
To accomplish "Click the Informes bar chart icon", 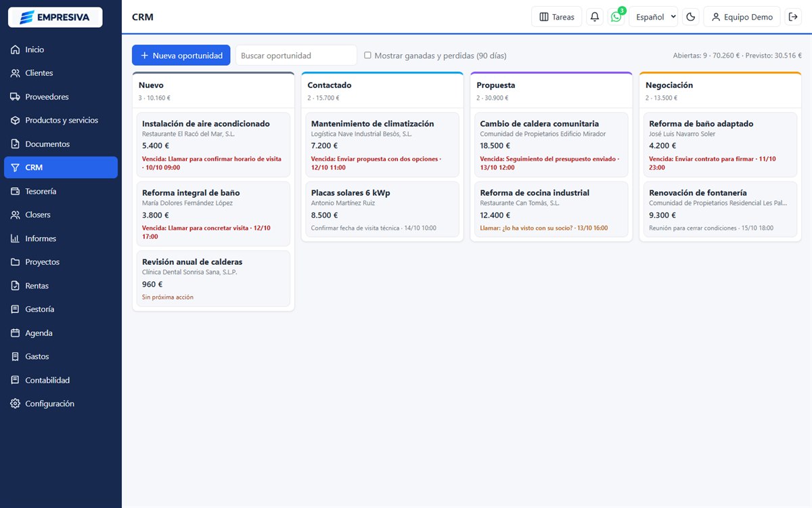I will tap(15, 238).
